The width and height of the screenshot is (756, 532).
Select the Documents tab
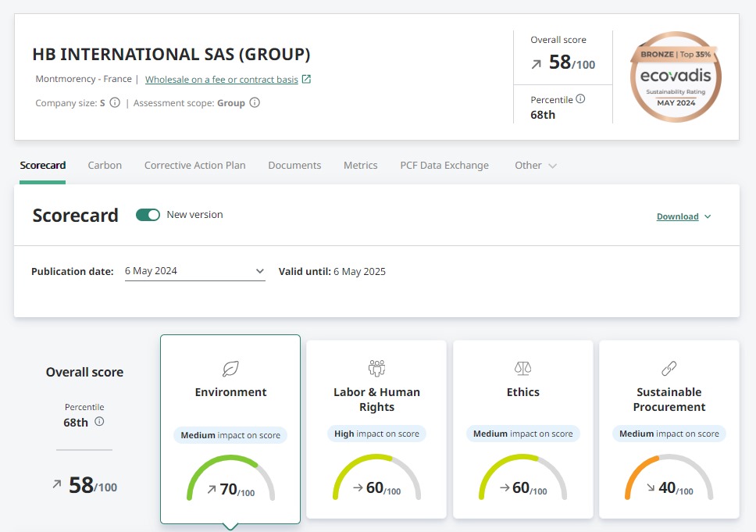(294, 166)
